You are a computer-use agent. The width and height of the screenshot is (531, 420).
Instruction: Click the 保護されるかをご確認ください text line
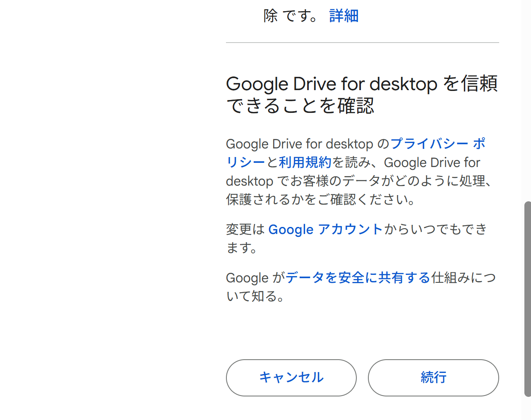pyautogui.click(x=321, y=200)
